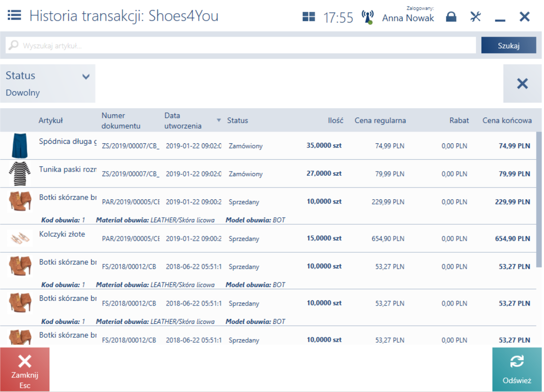Click the Zamknij Esc button

click(x=24, y=369)
